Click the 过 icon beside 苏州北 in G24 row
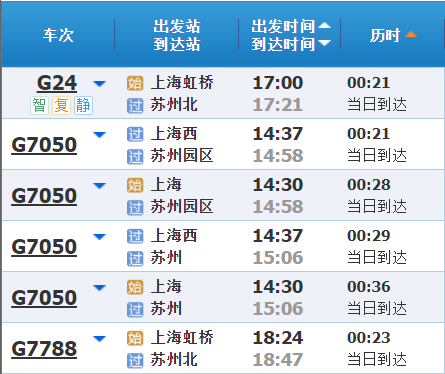This screenshot has width=445, height=374. 135,106
